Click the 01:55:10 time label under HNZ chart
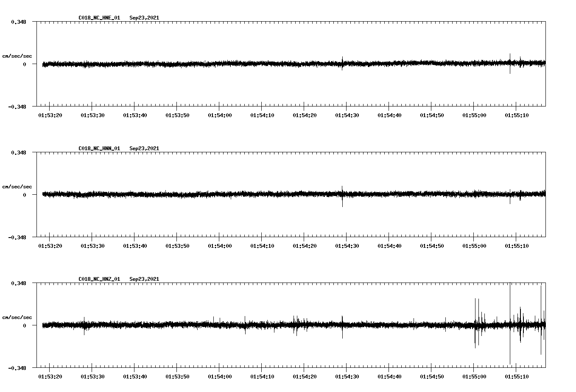Image resolution: width=576 pixels, height=392 pixels. coord(517,377)
